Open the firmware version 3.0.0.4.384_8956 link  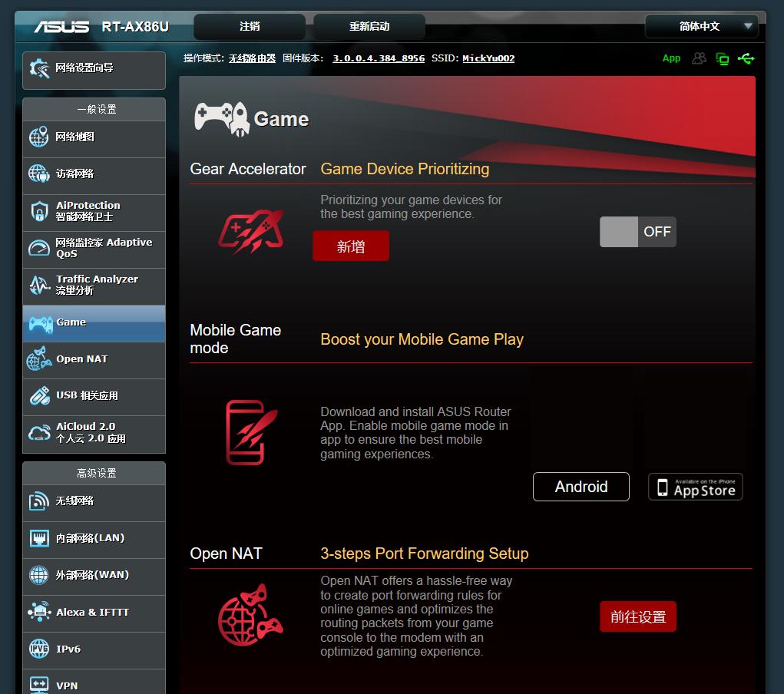[378, 58]
